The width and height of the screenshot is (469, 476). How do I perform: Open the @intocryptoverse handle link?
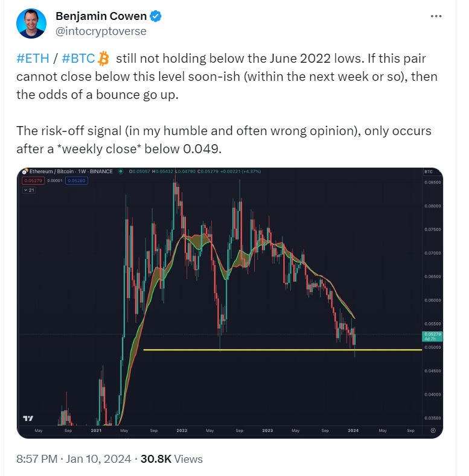[x=101, y=31]
